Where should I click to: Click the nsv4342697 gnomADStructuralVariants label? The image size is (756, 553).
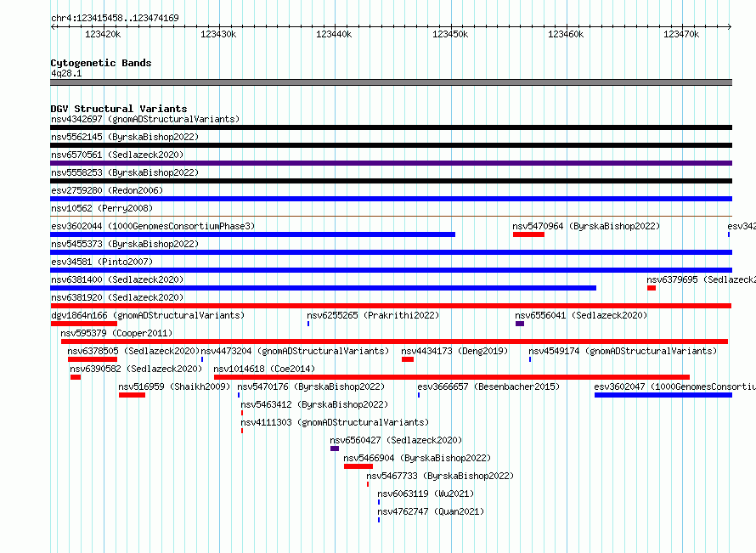tap(145, 119)
